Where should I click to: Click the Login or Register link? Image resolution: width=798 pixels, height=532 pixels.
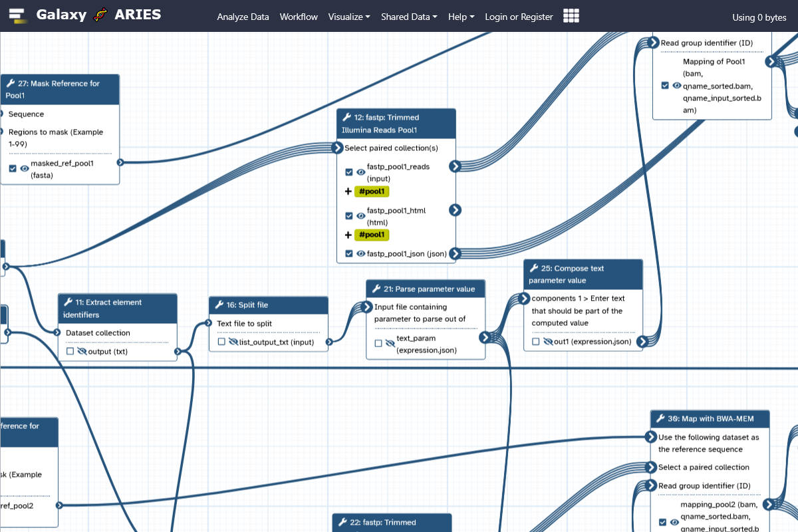point(519,17)
